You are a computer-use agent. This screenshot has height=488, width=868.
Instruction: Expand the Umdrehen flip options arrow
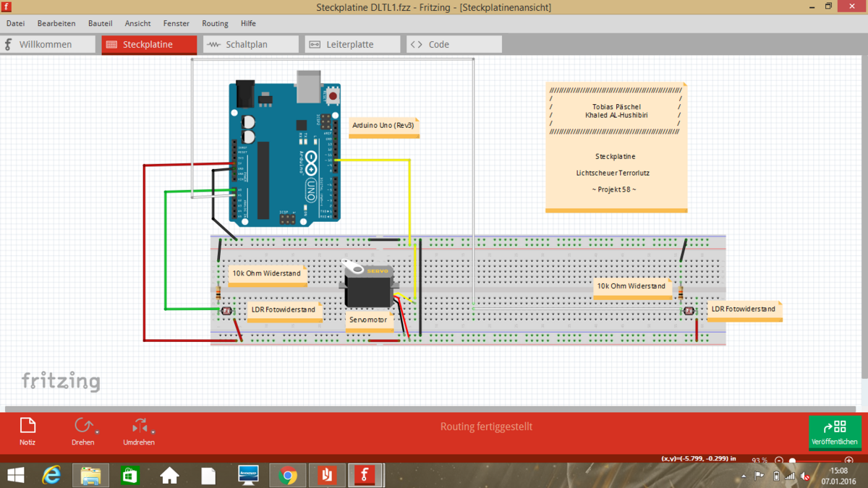click(153, 432)
